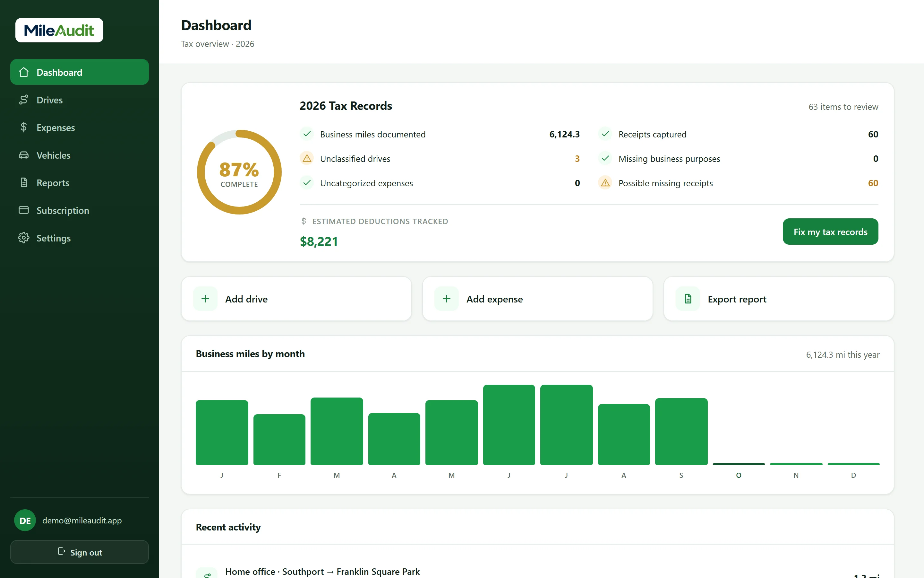Click the DE user avatar

pos(25,520)
